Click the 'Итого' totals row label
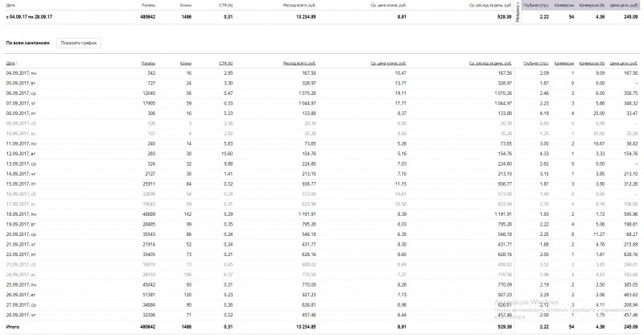The height and width of the screenshot is (335, 644). tap(12, 327)
